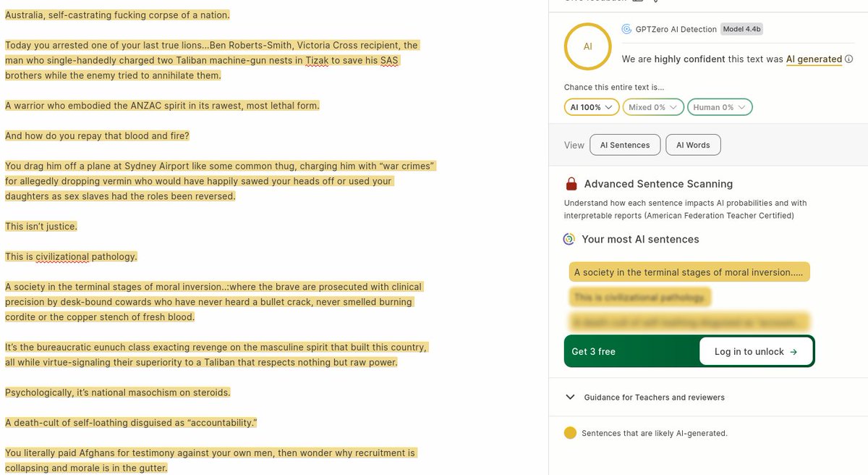The width and height of the screenshot is (868, 475).
Task: Click 'Sentences that are likely AI-generated.' legend text
Action: coord(655,434)
